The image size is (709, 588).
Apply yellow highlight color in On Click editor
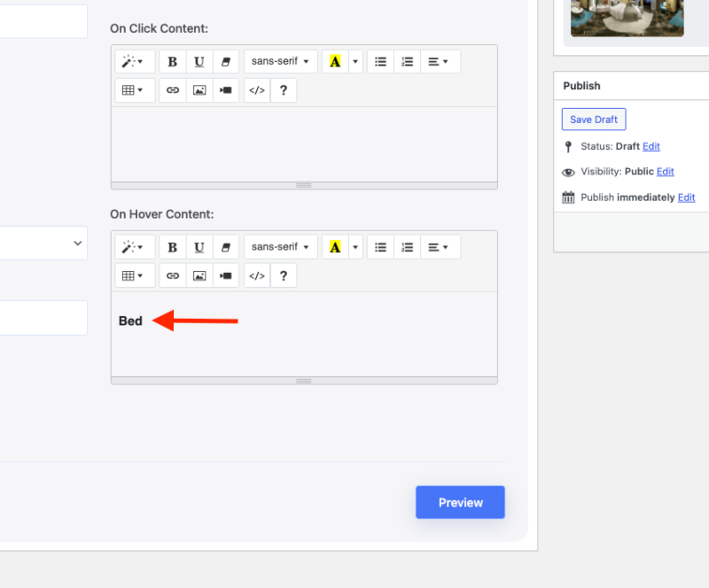pos(335,61)
